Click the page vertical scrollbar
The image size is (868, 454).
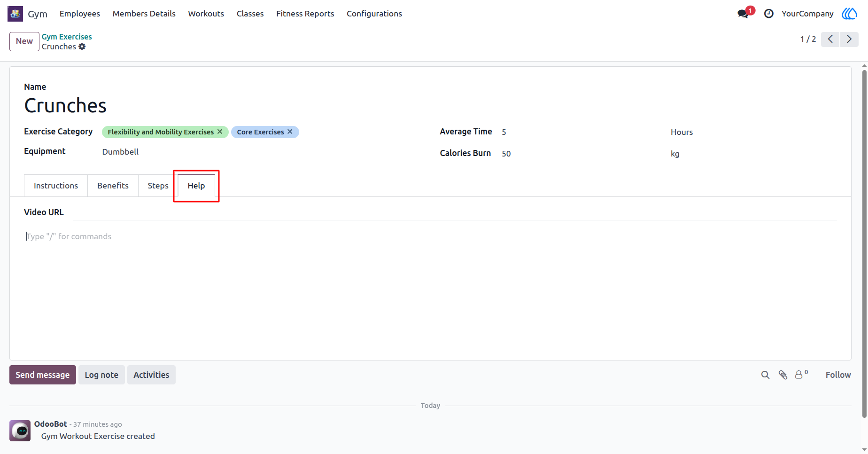(x=864, y=244)
